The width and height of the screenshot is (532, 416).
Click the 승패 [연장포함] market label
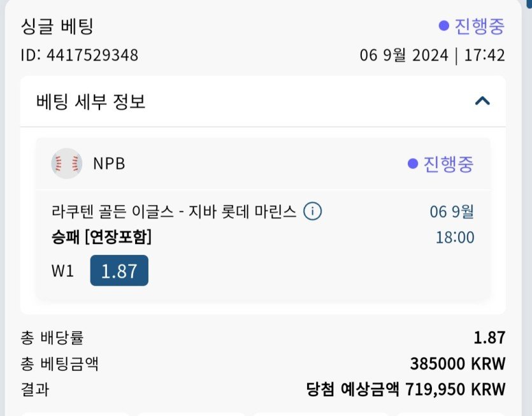pos(101,238)
